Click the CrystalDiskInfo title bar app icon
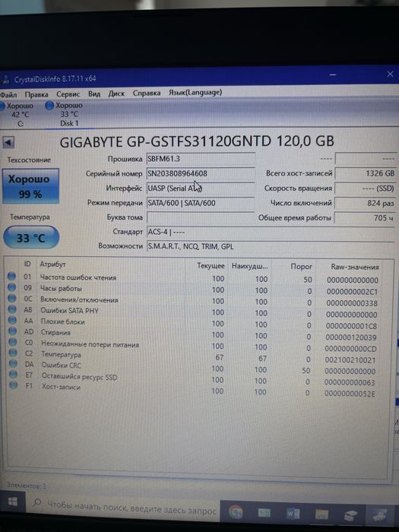Screen dimensions: 399x532 coord(5,80)
